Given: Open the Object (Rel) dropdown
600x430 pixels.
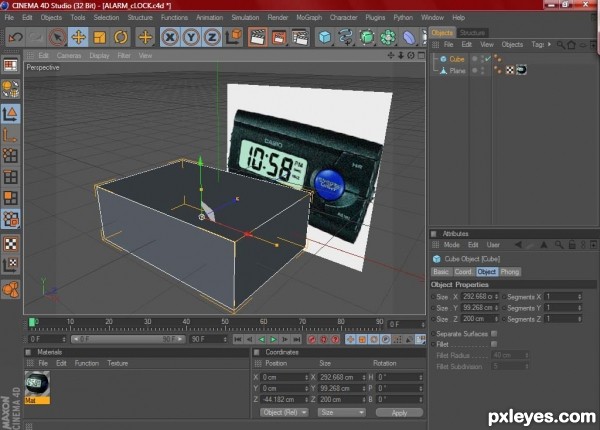Looking at the screenshot, I should [x=284, y=412].
